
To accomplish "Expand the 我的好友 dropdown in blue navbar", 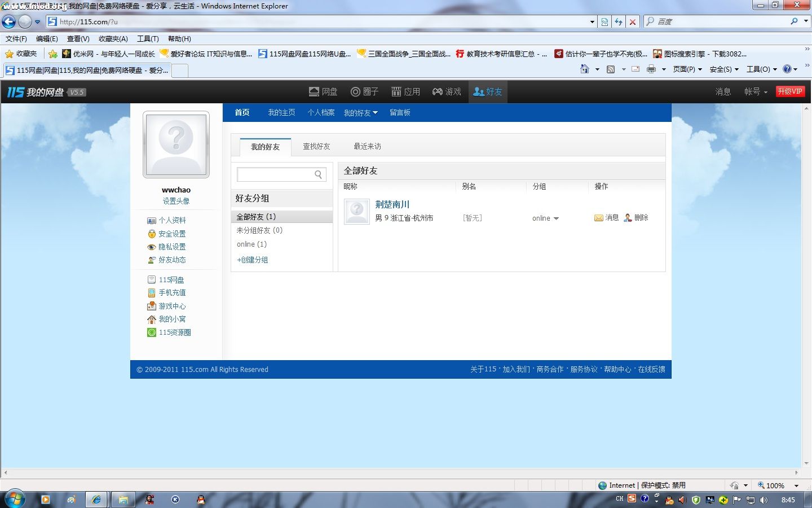I will [361, 113].
